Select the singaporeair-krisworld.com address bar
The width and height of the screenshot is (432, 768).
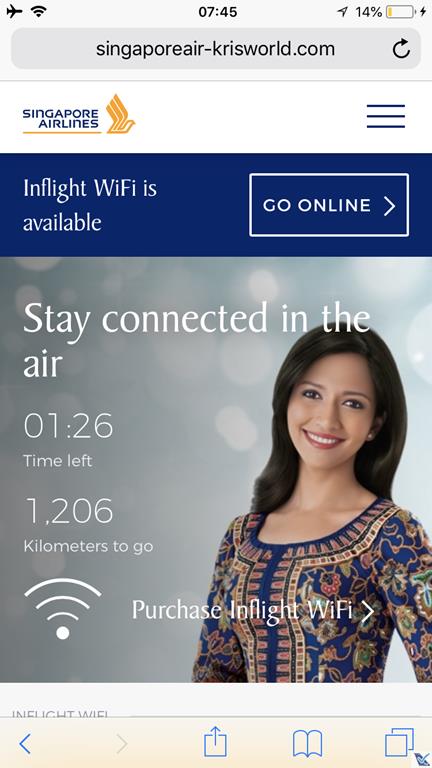(x=216, y=49)
